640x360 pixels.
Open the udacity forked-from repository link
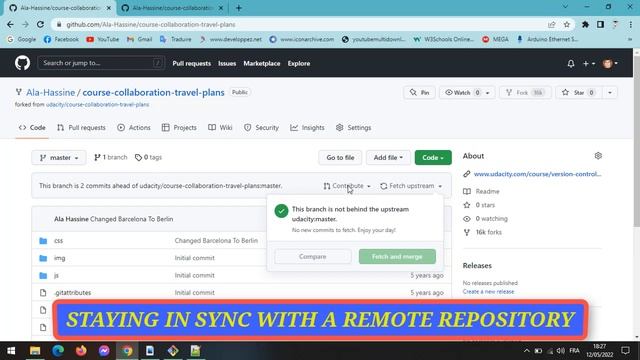click(98, 104)
